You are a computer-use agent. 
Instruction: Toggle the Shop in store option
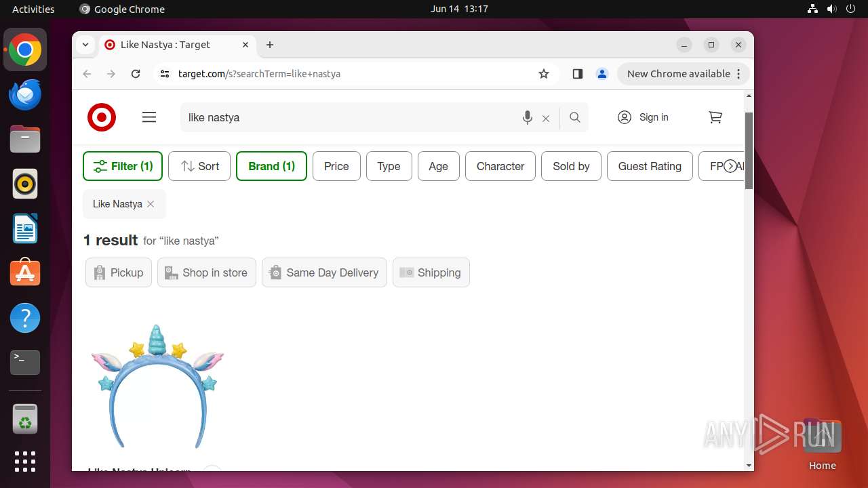[207, 272]
